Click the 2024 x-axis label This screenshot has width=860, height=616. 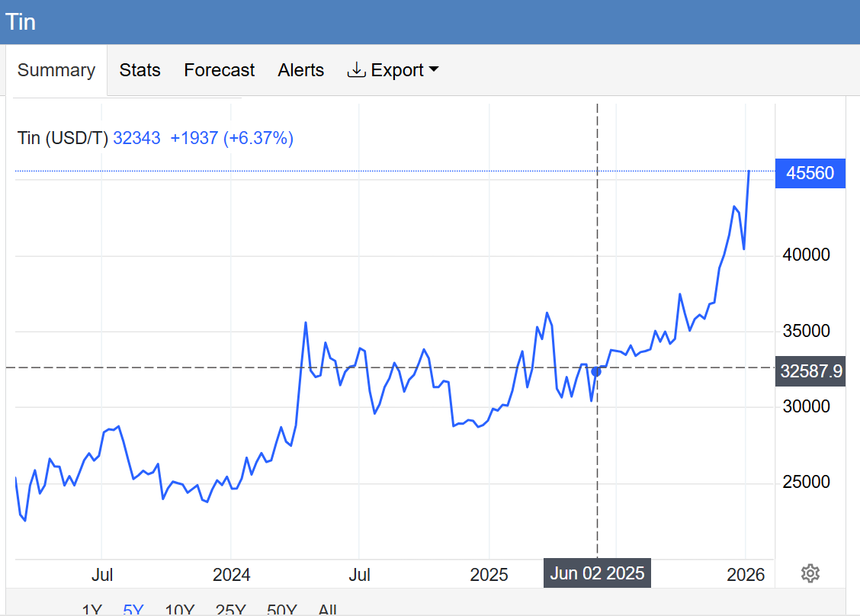pyautogui.click(x=232, y=575)
